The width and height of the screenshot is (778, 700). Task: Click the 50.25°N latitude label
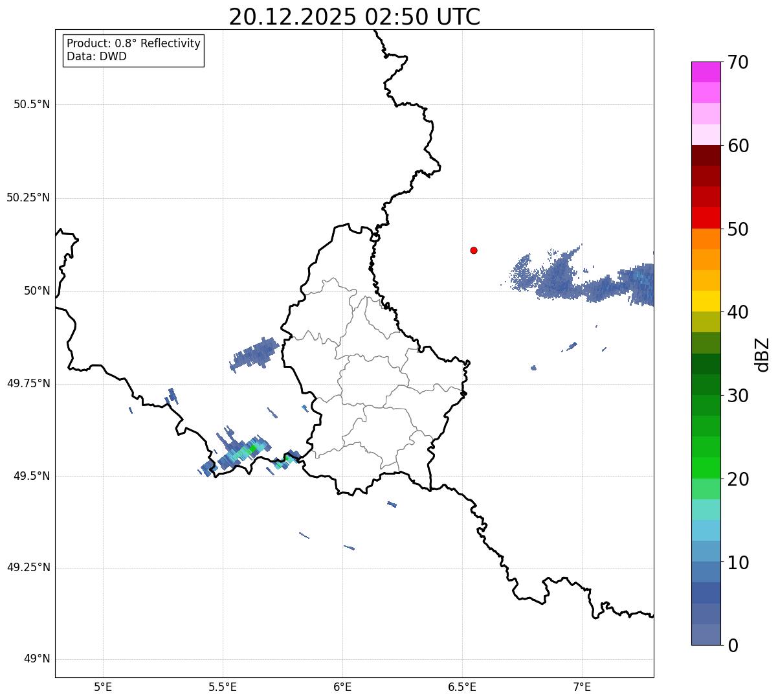coord(28,198)
